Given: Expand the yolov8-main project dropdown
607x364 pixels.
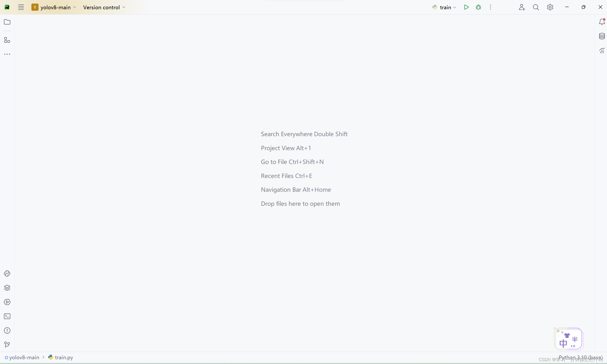Looking at the screenshot, I should pos(54,7).
